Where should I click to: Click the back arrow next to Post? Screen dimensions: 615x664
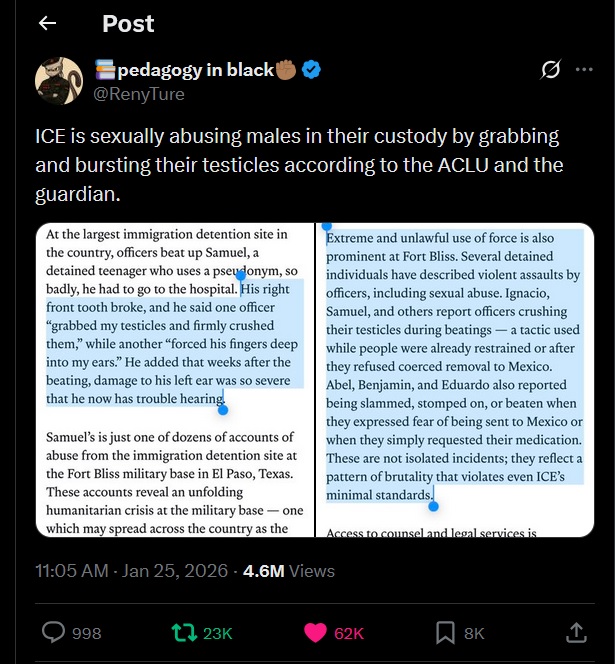point(47,23)
